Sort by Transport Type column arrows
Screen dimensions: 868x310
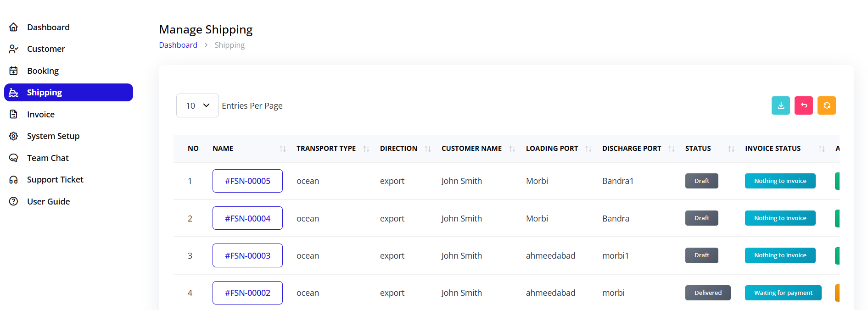tap(366, 149)
